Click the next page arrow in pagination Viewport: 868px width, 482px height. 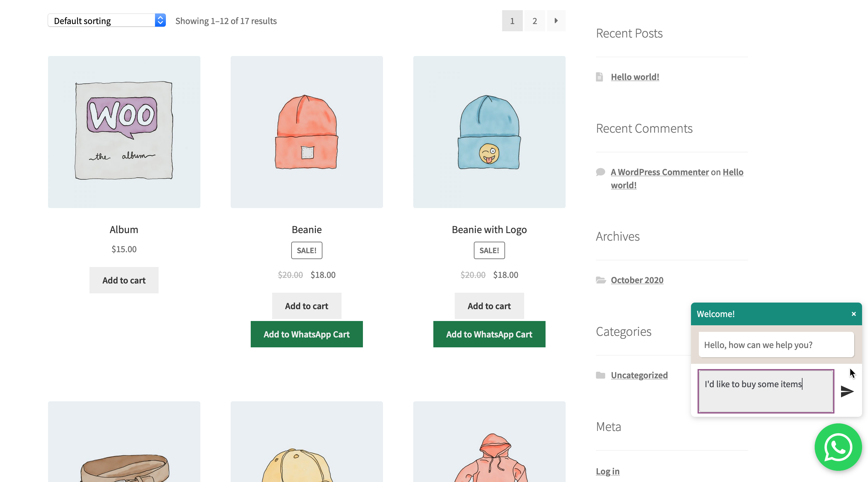coord(556,20)
